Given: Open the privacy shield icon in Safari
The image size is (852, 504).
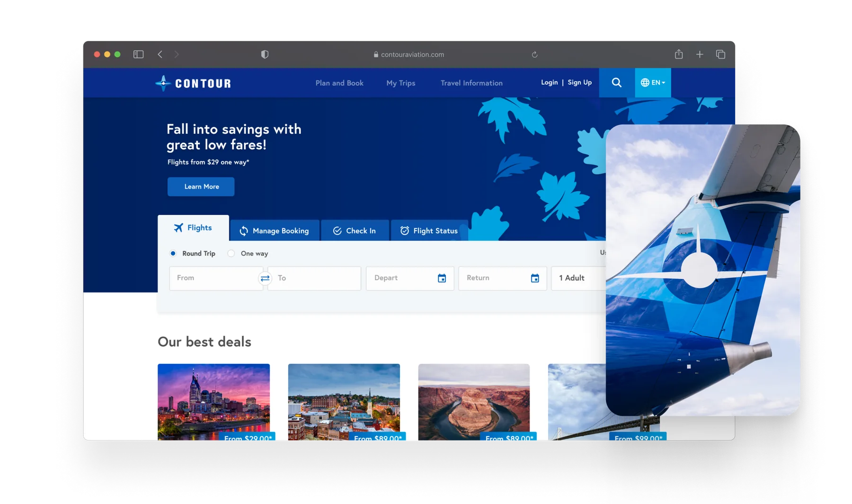Looking at the screenshot, I should pos(265,54).
